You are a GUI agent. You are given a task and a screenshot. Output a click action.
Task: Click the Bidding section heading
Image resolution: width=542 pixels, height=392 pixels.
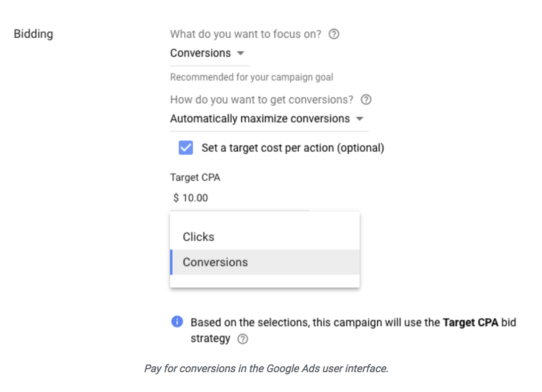point(33,34)
